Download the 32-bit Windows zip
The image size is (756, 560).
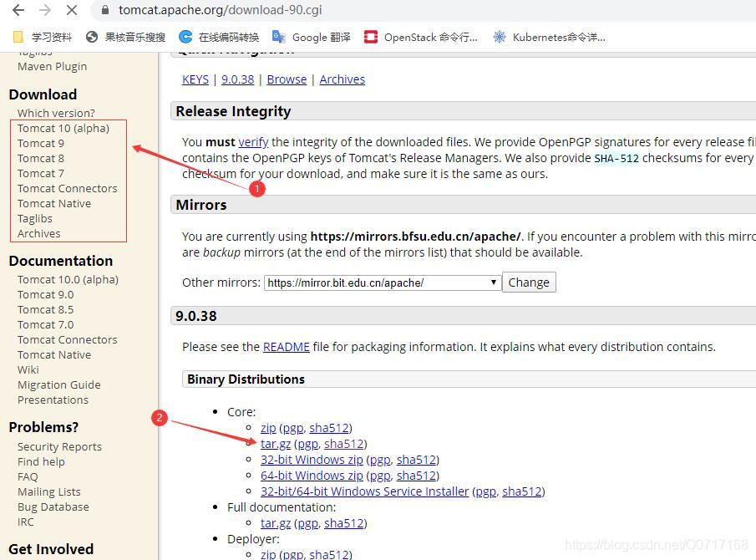pyautogui.click(x=312, y=461)
